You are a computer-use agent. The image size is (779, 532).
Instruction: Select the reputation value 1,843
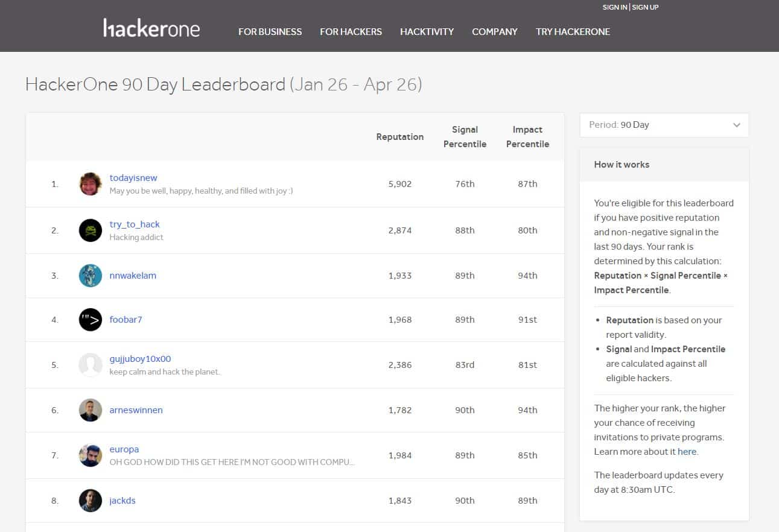(400, 501)
